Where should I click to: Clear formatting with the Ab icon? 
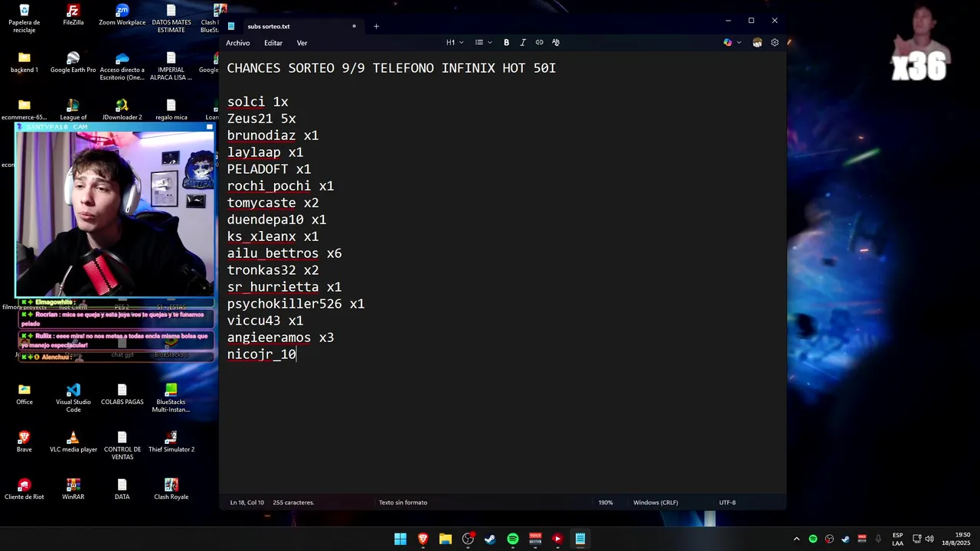556,43
